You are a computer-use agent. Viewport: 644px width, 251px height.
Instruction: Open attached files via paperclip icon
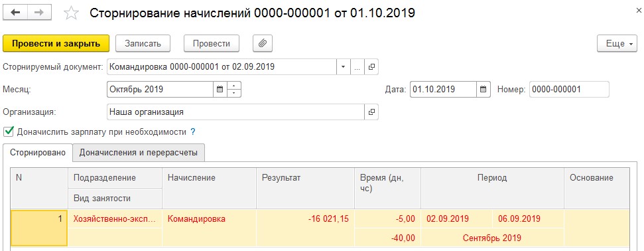[x=263, y=43]
